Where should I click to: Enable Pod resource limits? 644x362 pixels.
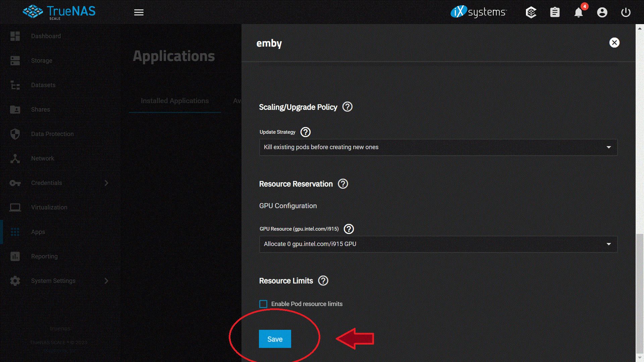pyautogui.click(x=263, y=304)
